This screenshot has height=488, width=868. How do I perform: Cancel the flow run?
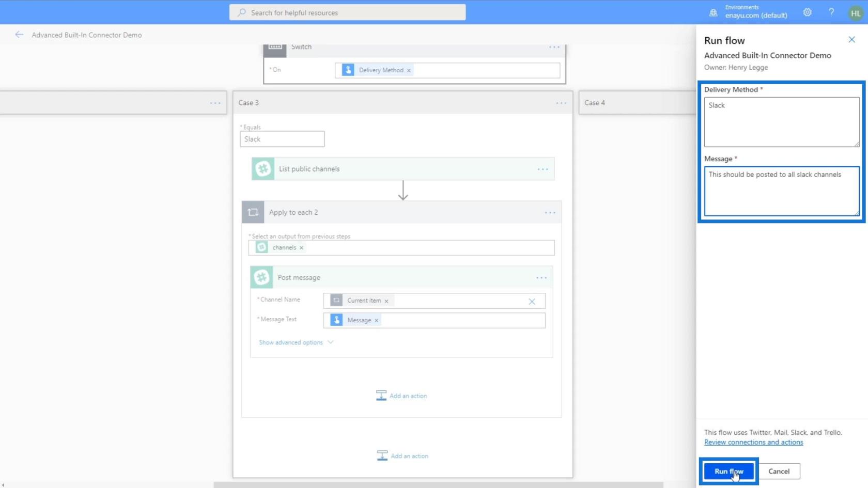(779, 471)
